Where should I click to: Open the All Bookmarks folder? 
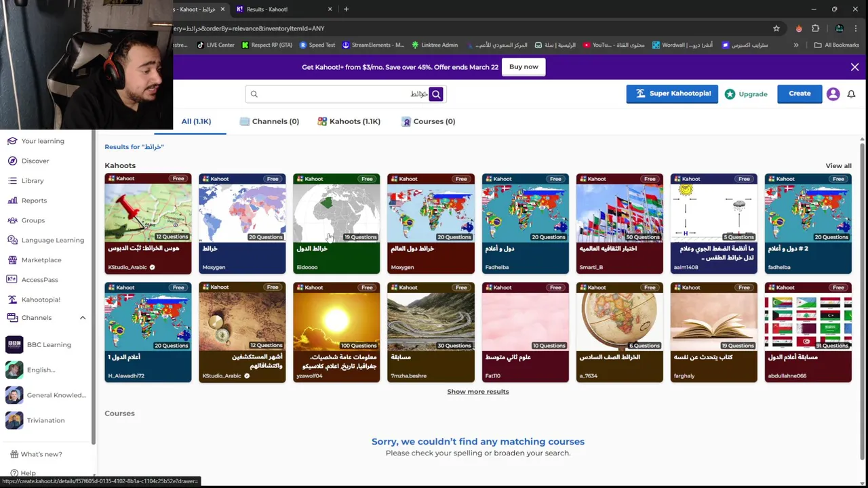tap(837, 45)
